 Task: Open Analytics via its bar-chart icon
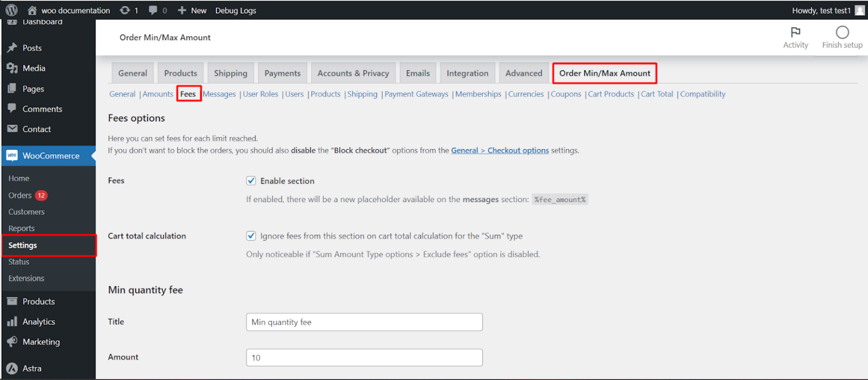[12, 321]
